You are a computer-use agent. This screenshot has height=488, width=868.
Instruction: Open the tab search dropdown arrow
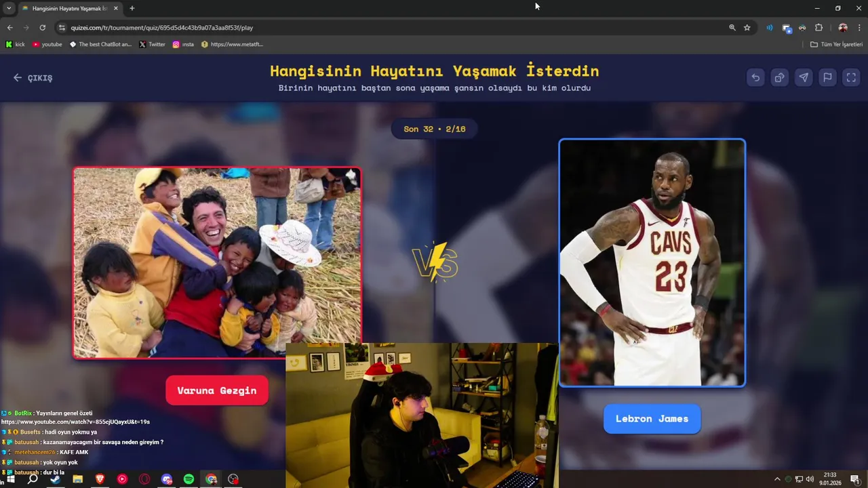click(x=9, y=8)
